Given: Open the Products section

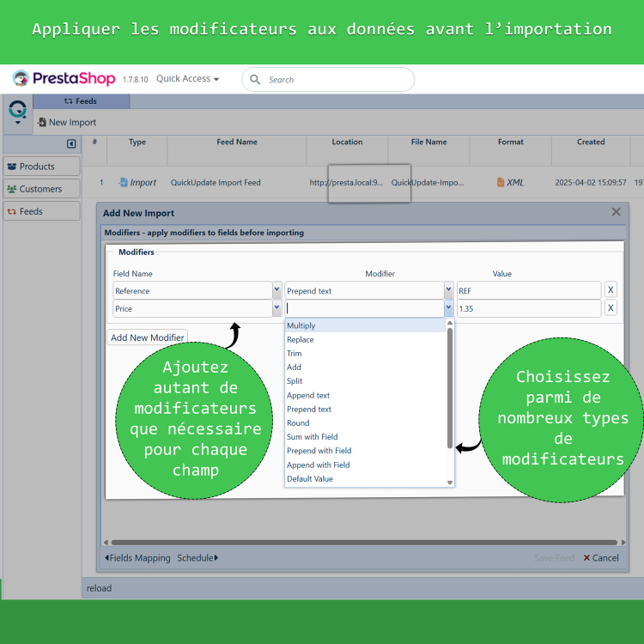Looking at the screenshot, I should (41, 167).
